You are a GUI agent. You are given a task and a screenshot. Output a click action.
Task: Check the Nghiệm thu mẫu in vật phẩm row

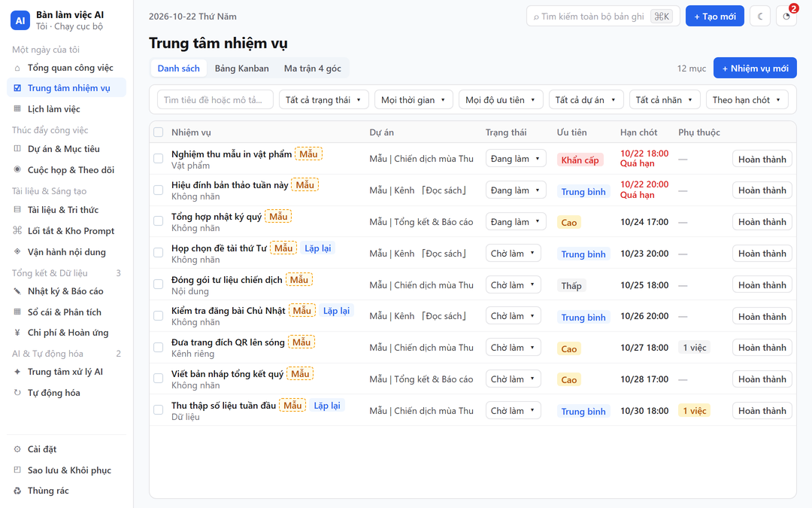[x=159, y=159]
